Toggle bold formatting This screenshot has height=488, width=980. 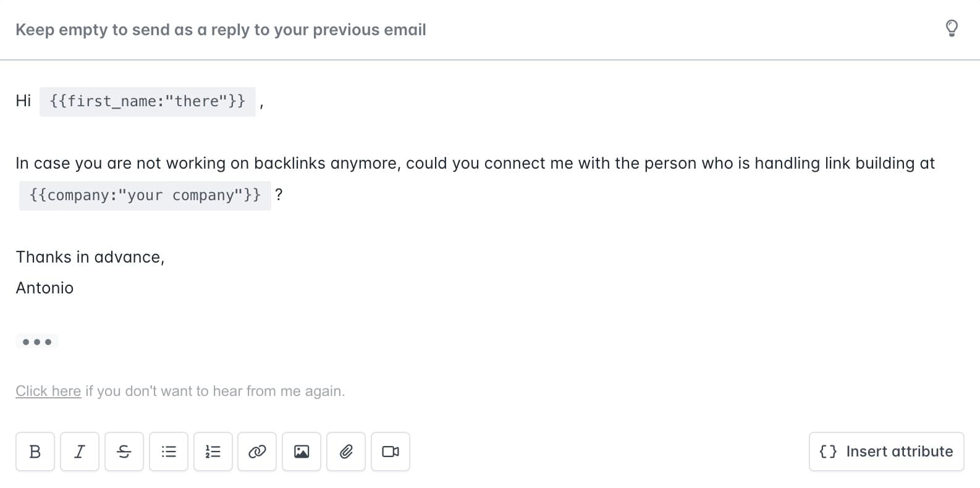pyautogui.click(x=35, y=452)
